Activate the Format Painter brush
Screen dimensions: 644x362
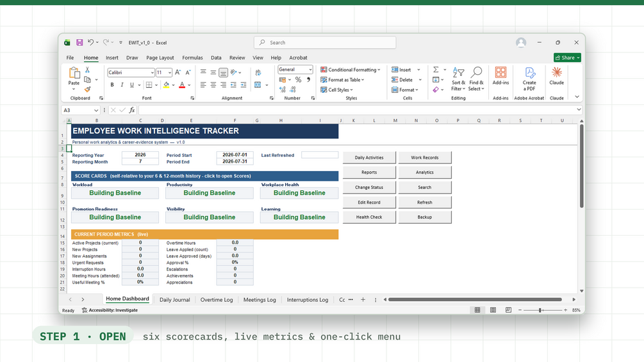coord(87,89)
